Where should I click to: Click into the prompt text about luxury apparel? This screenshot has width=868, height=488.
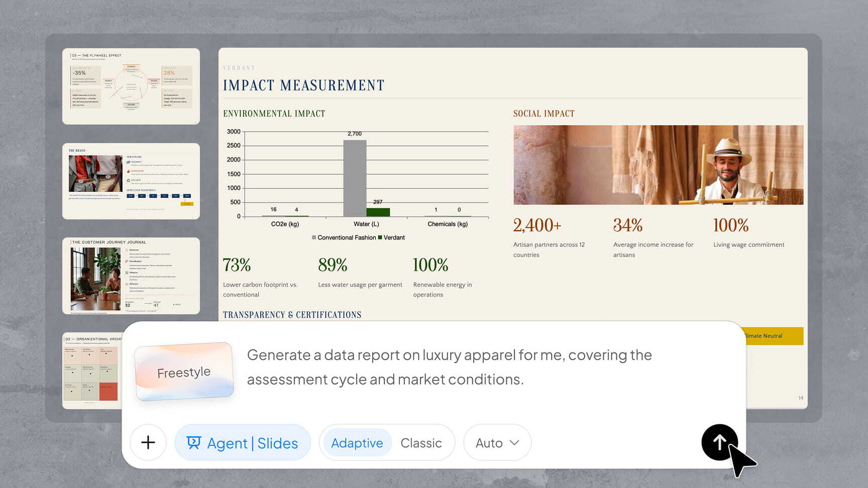[x=449, y=367]
